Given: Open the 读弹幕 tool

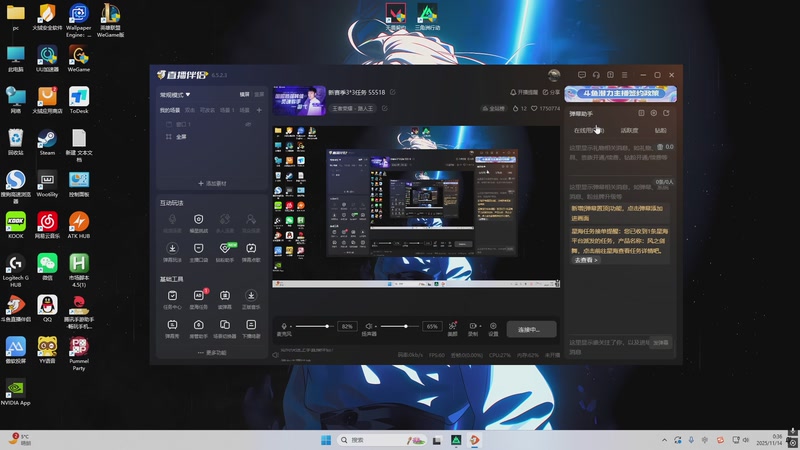Looking at the screenshot, I should tap(225, 299).
